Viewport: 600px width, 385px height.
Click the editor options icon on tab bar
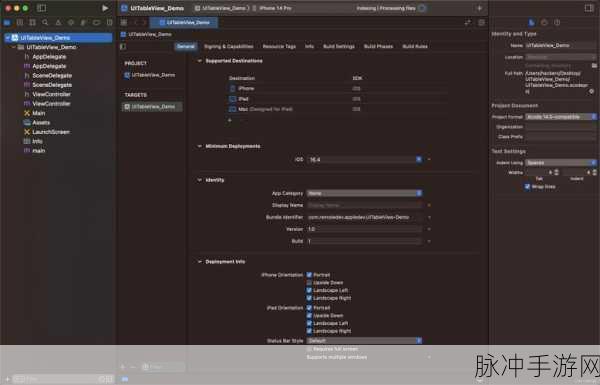468,23
